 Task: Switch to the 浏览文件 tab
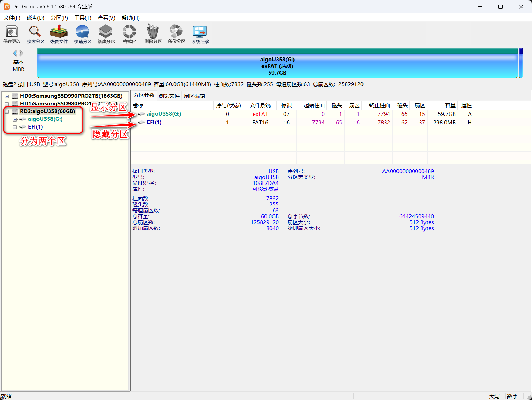click(x=169, y=96)
